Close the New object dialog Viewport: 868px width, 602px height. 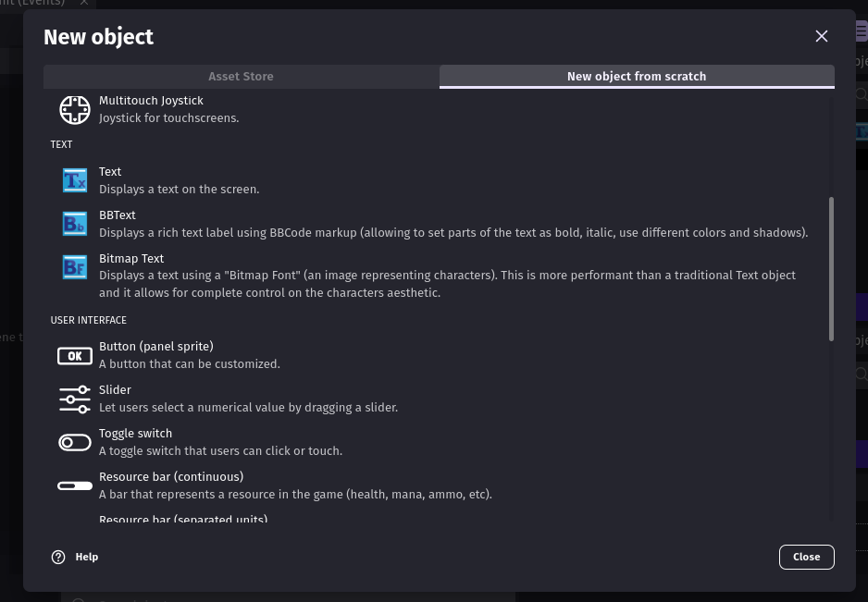[x=806, y=557]
